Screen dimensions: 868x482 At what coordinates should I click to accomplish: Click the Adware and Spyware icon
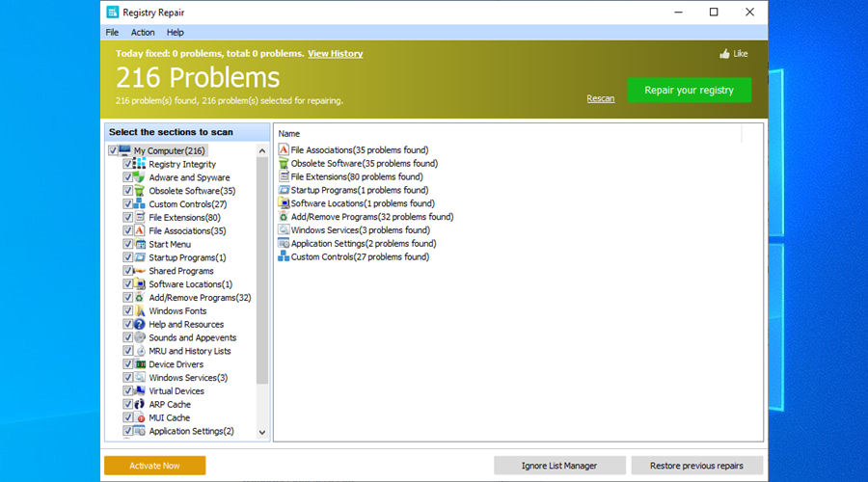(x=140, y=177)
